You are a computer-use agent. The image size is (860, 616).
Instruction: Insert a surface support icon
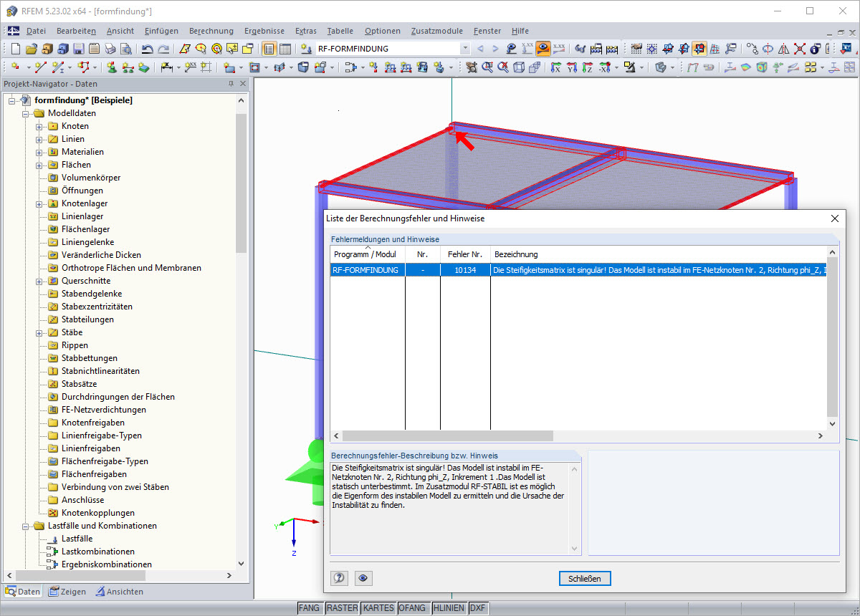(143, 67)
